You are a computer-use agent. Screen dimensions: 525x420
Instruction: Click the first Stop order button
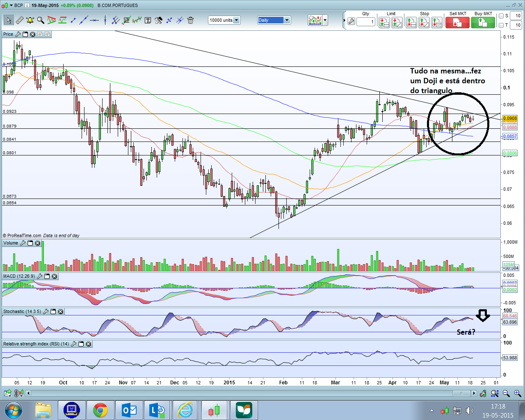[411, 23]
